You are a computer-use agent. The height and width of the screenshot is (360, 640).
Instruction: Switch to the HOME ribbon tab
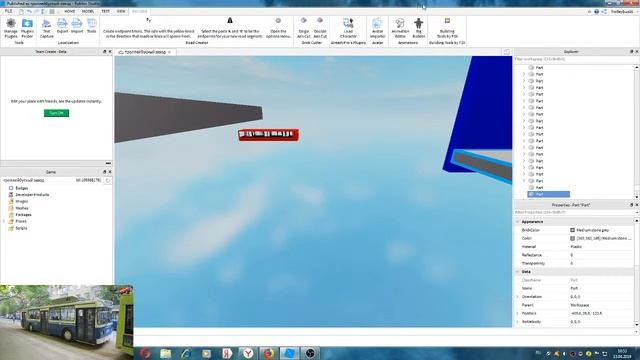click(x=69, y=11)
